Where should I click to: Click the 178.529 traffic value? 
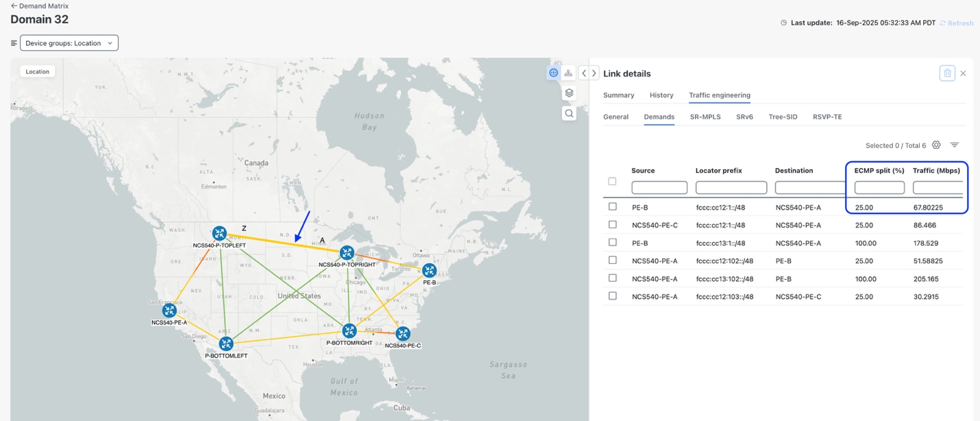pos(925,243)
